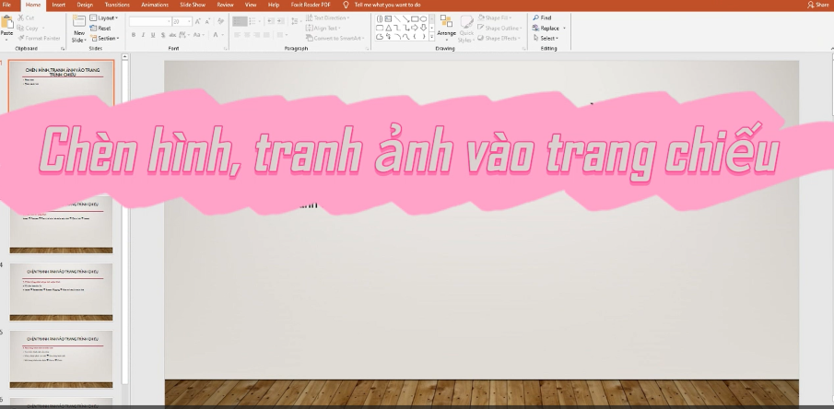Image resolution: width=834 pixels, height=409 pixels.
Task: Click the Cut scissors command
Action: coord(26,18)
